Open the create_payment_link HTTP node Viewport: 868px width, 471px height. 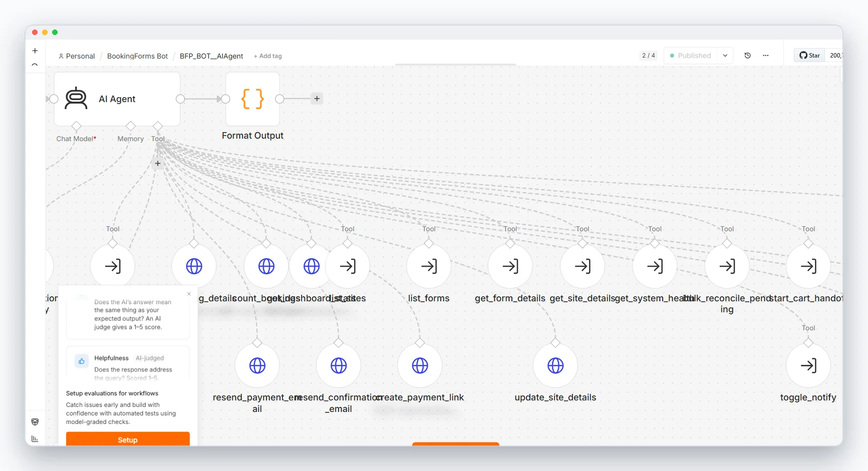click(x=420, y=365)
